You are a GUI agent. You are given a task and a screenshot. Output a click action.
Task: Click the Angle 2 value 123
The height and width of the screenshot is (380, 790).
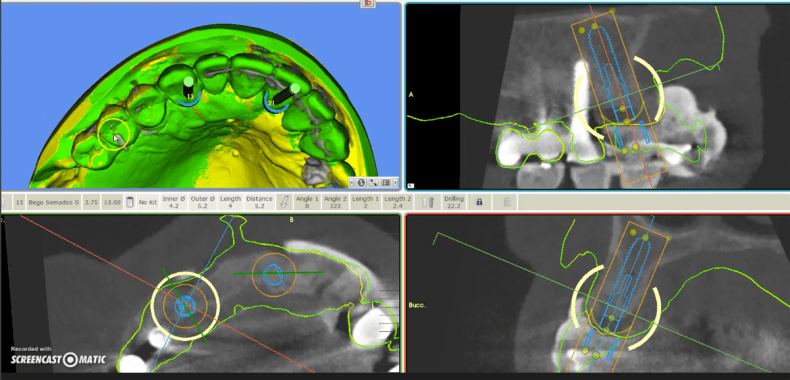[333, 202]
